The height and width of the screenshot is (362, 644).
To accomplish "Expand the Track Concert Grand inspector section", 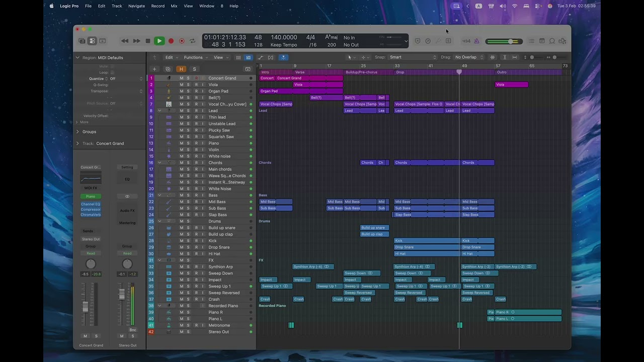I will point(77,143).
